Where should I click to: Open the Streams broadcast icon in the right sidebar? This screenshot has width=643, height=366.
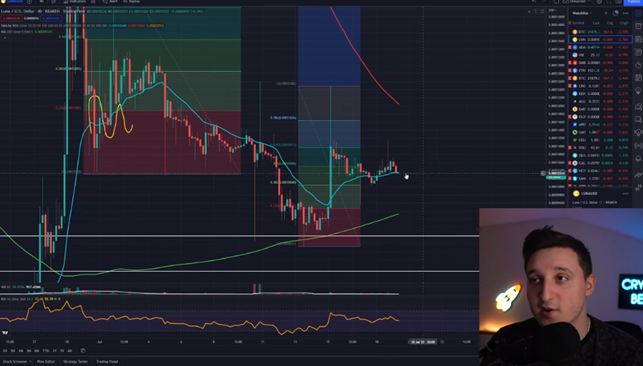(x=638, y=145)
